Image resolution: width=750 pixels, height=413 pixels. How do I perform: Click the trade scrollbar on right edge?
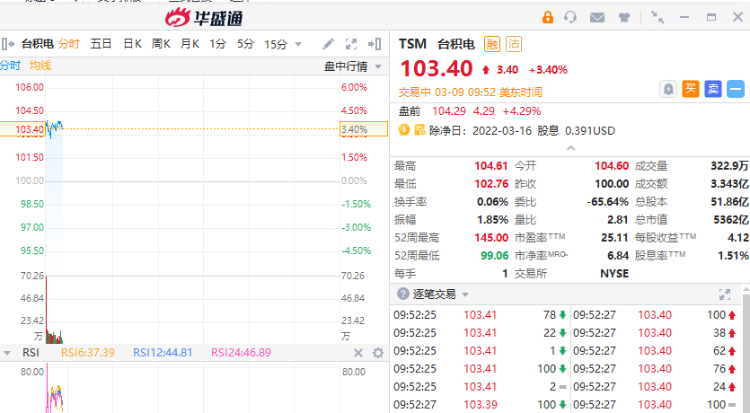point(746,352)
